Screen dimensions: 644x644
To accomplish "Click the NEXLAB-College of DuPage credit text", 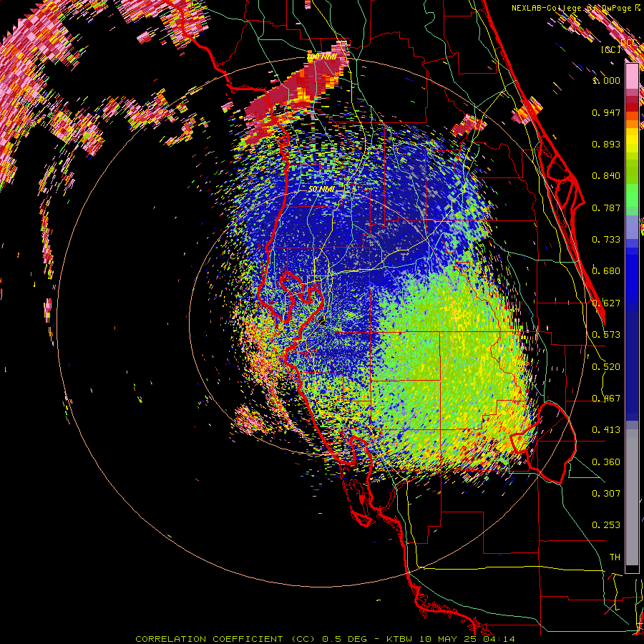I will [x=572, y=8].
